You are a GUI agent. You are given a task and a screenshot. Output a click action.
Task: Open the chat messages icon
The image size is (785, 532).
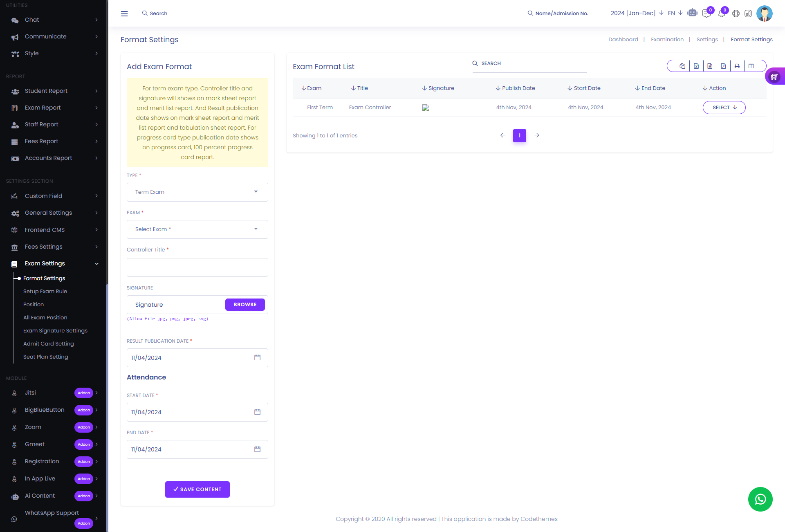pyautogui.click(x=706, y=13)
